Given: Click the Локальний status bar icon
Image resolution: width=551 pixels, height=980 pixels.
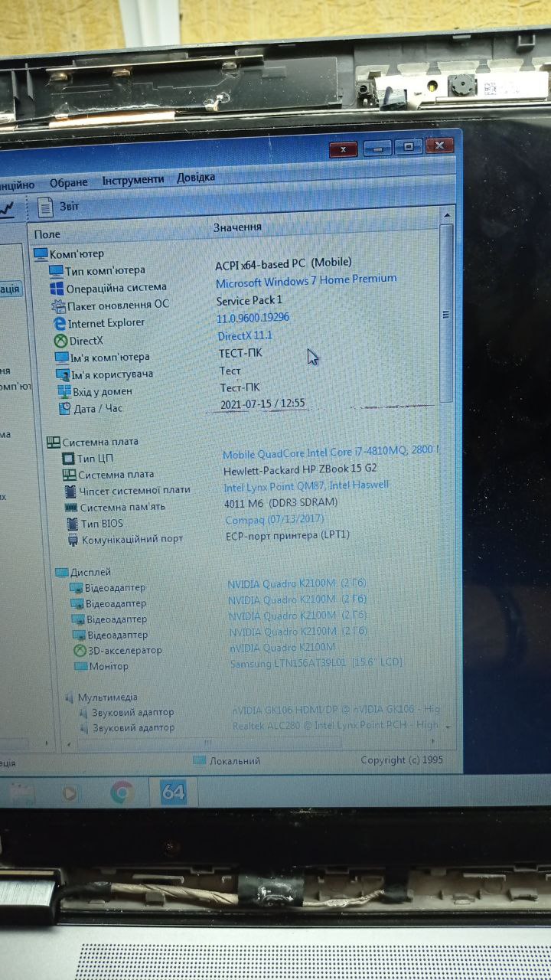Looking at the screenshot, I should pyautogui.click(x=199, y=760).
